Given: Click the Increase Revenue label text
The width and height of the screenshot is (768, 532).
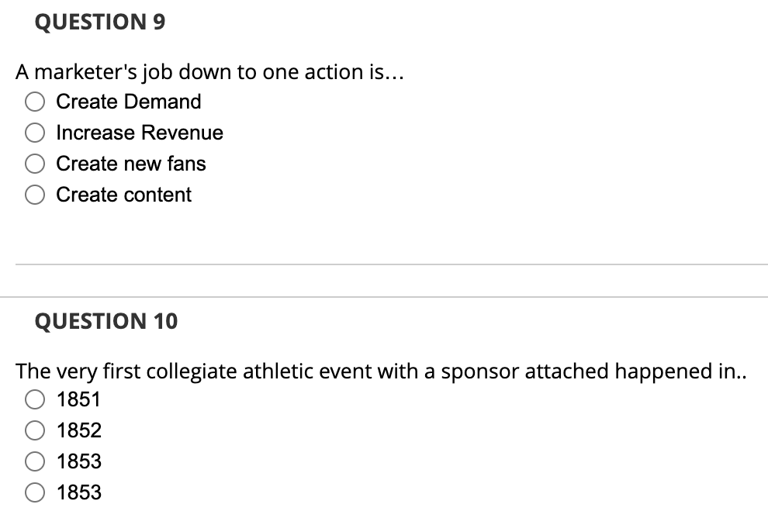Looking at the screenshot, I should coord(140,133).
